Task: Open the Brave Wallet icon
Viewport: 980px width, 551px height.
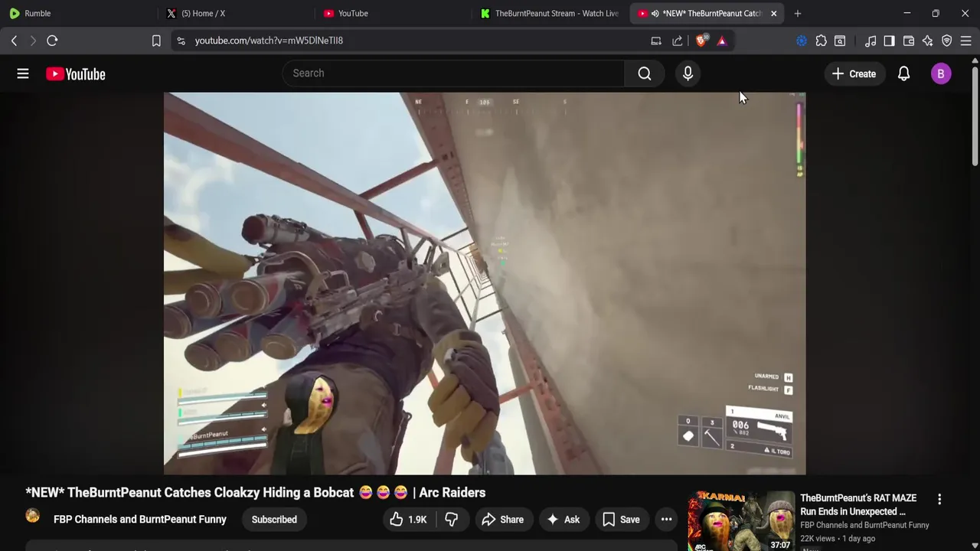Action: (x=909, y=41)
